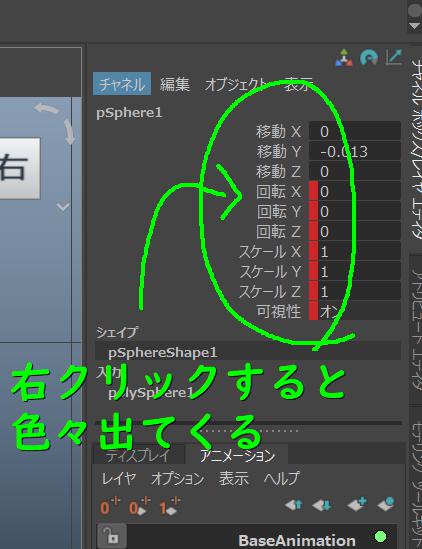Click the 移動 X value field
Screen dimensions: 422x549
pos(355,131)
